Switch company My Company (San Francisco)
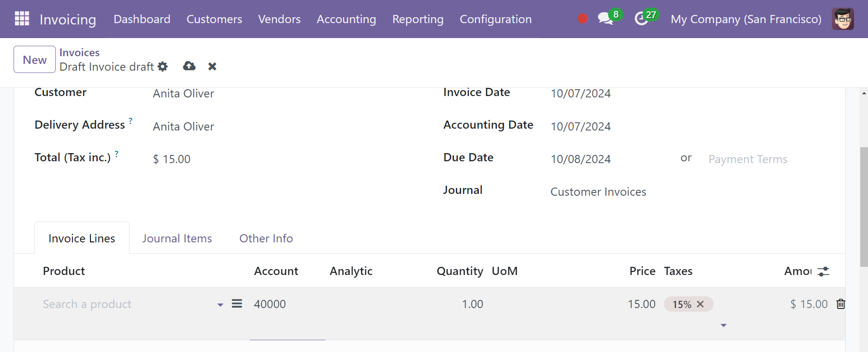 pos(746,19)
